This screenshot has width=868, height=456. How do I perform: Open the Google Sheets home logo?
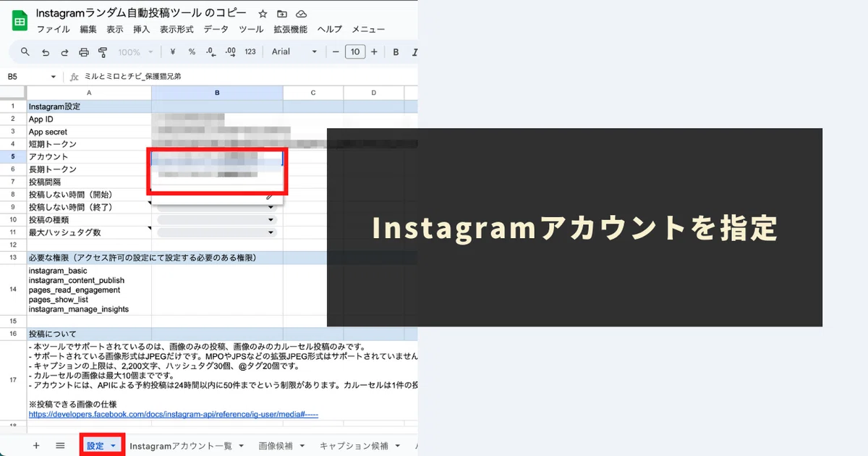20,20
